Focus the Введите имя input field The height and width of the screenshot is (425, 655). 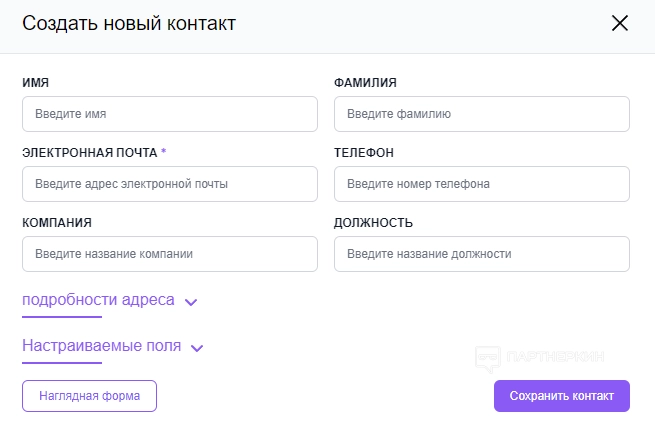(x=170, y=114)
